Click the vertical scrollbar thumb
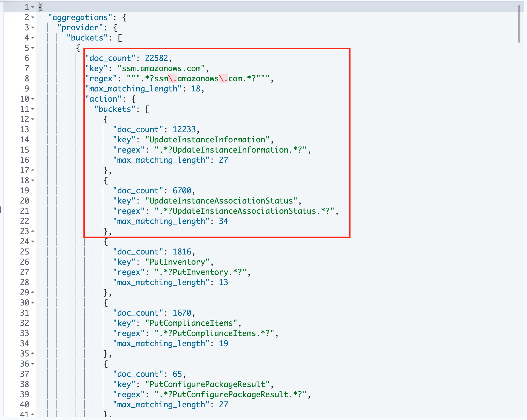The width and height of the screenshot is (527, 420). click(x=519, y=24)
